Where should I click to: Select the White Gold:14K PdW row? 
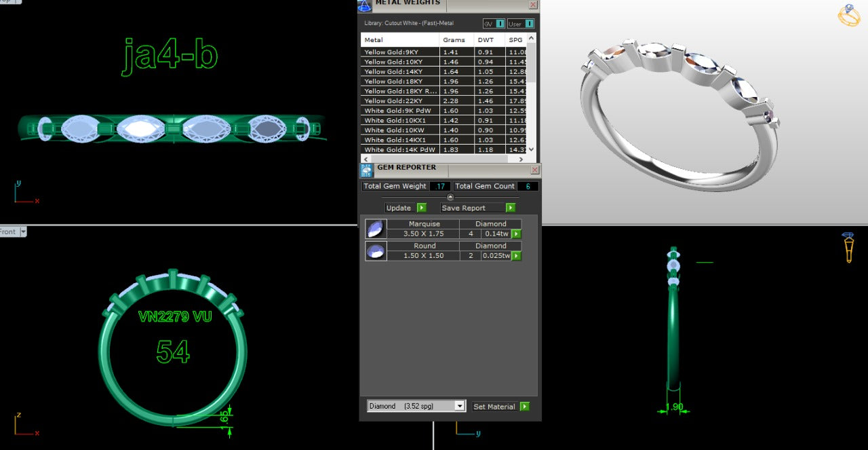point(444,149)
